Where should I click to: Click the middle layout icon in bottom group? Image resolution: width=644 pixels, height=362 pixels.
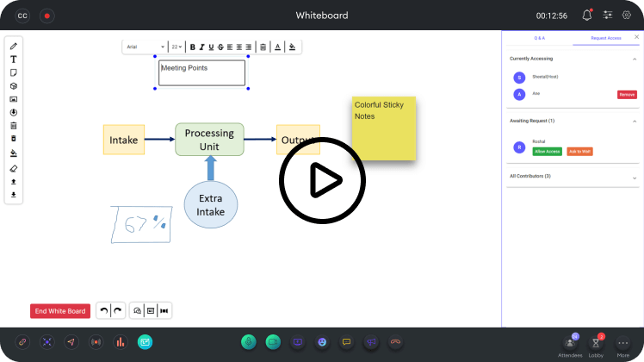click(x=151, y=310)
